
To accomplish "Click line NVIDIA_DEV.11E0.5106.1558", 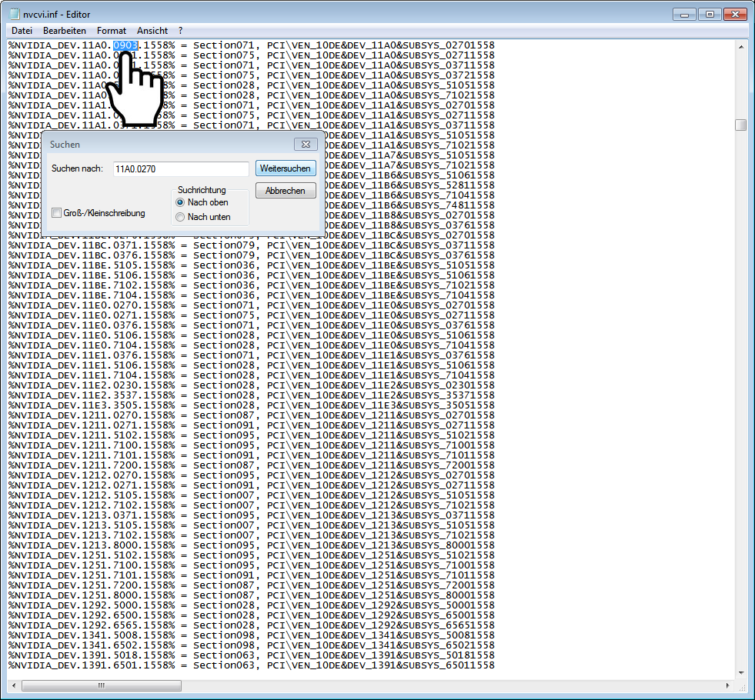I will pyautogui.click(x=252, y=335).
